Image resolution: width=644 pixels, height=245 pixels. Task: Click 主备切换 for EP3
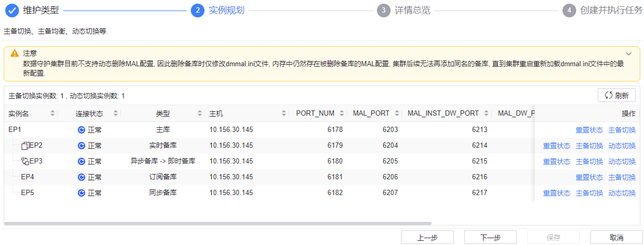point(589,161)
